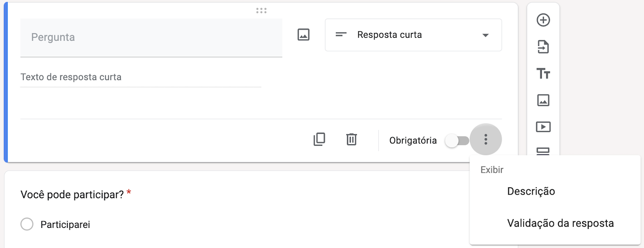Click the Texto de resposta curta field
The height and width of the screenshot is (248, 644).
(x=140, y=77)
